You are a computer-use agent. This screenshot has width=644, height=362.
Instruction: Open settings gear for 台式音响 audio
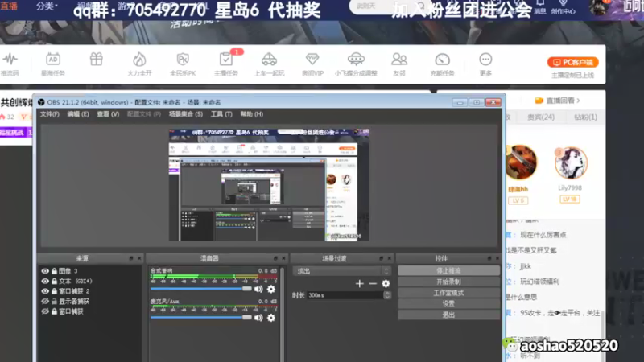pyautogui.click(x=271, y=289)
